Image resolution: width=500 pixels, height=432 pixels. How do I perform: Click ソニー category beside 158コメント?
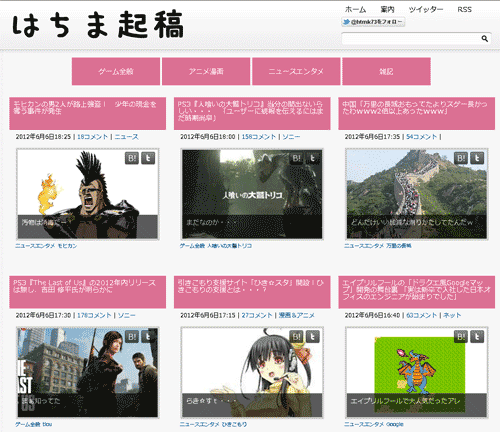pyautogui.click(x=291, y=137)
